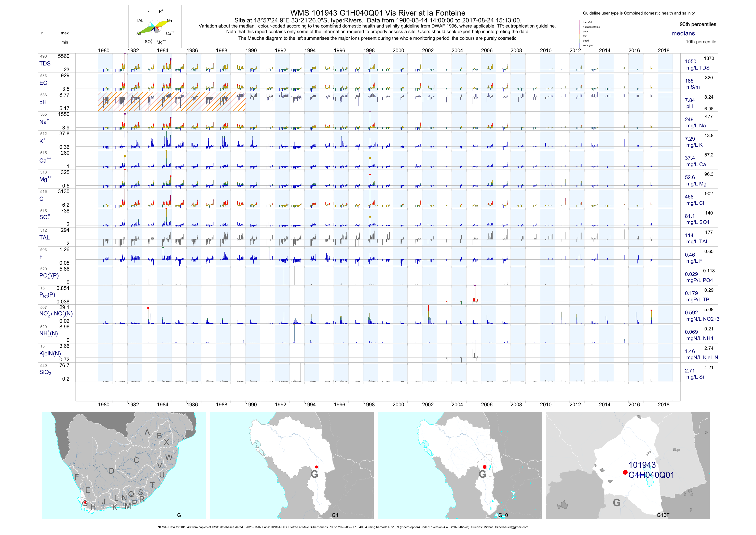The image size is (756, 535).
Task: Select the pH row label
Action: pos(43,102)
